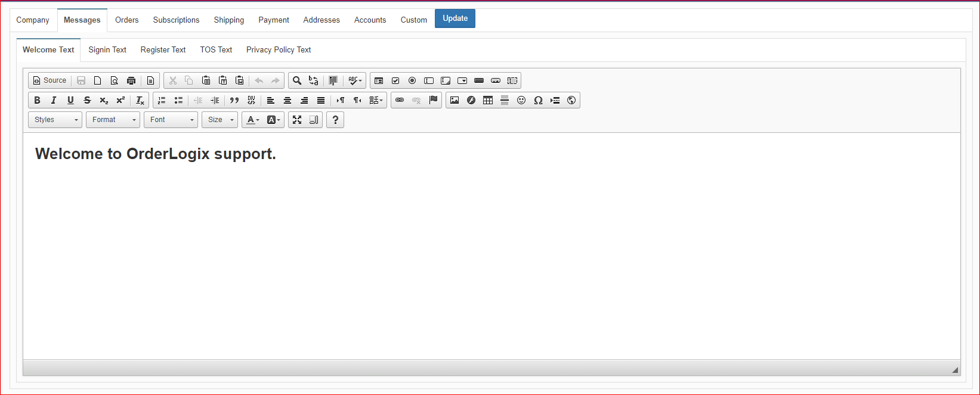Viewport: 980px width, 395px height.
Task: Insert a Selection Field form element
Action: tap(462, 80)
